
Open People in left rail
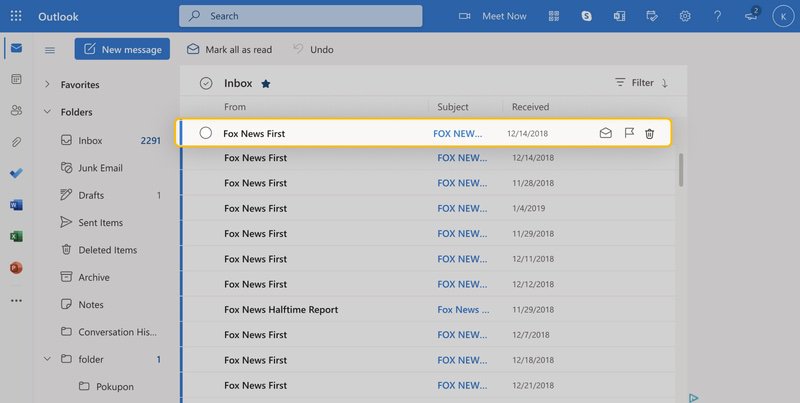[x=16, y=110]
